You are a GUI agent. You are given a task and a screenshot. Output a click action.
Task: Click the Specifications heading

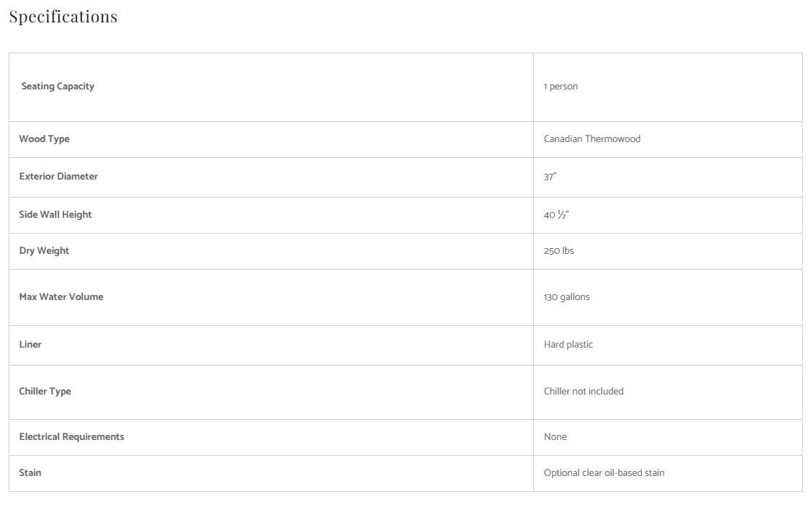point(63,17)
